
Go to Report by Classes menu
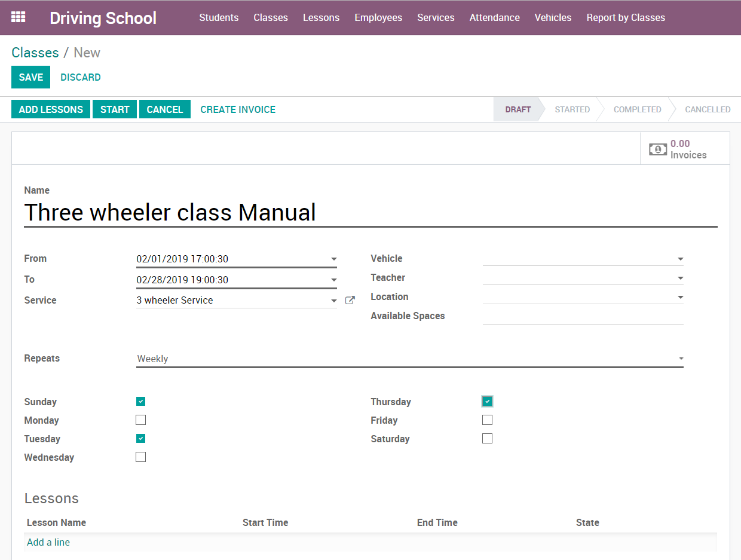(626, 17)
